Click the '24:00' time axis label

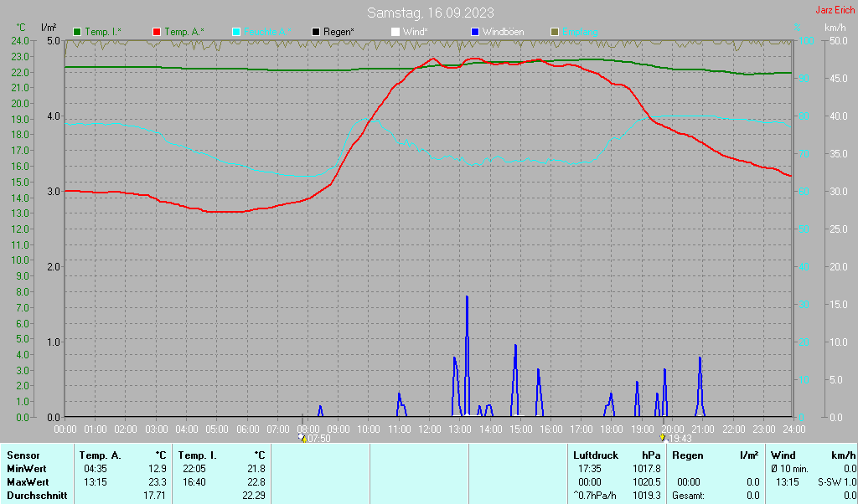(x=793, y=429)
